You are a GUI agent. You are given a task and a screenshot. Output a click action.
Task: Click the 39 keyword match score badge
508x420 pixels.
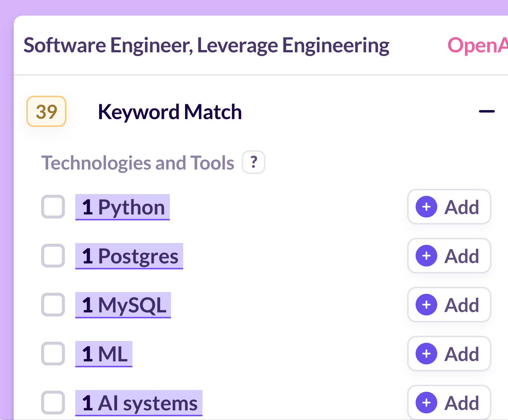pos(46,111)
